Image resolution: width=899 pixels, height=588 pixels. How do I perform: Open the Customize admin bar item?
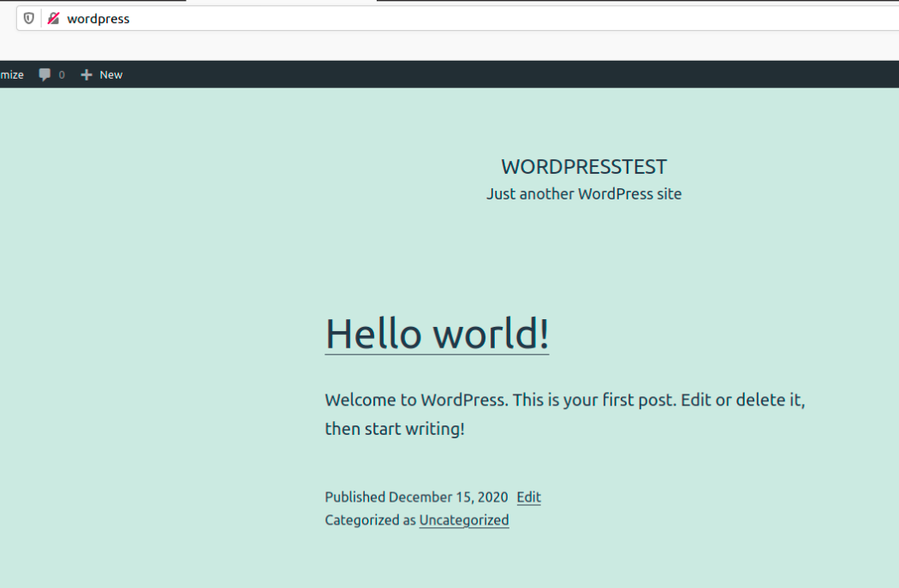pos(11,74)
